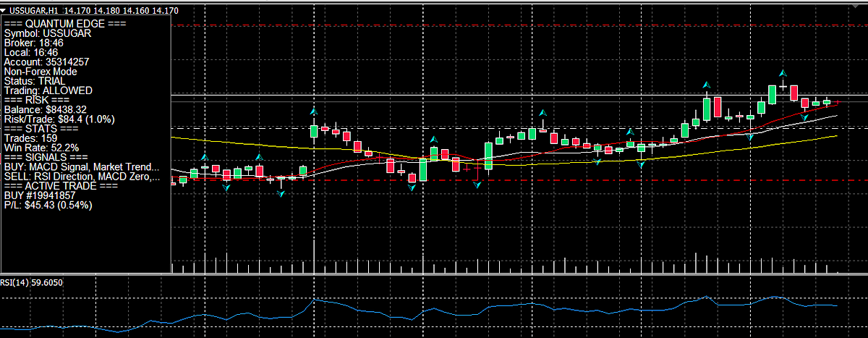Screen dimensions: 868x338
Task: Click the leftmost cyan up arrow signal
Action: tap(204, 158)
